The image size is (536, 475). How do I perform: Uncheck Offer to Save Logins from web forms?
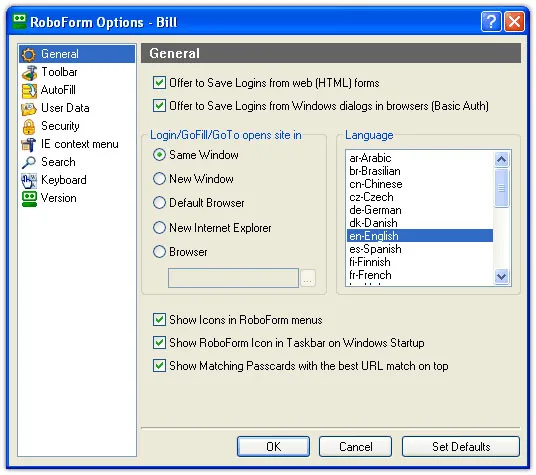pos(159,83)
